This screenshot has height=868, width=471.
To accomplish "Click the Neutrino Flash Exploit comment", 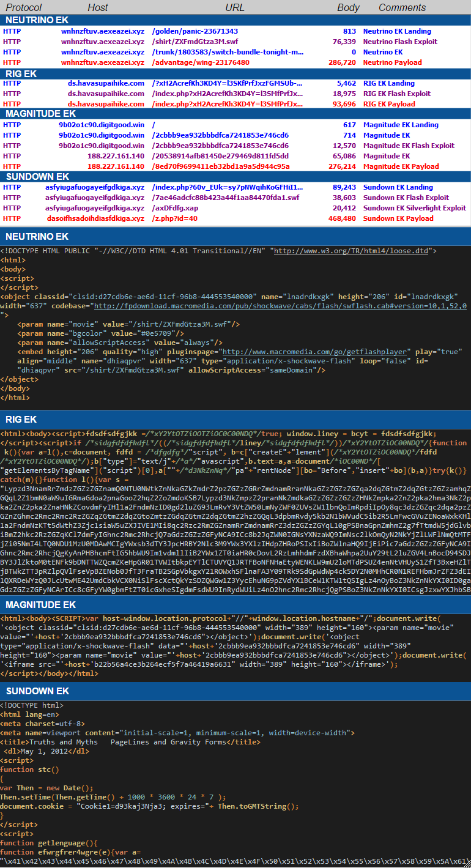I will pos(400,42).
